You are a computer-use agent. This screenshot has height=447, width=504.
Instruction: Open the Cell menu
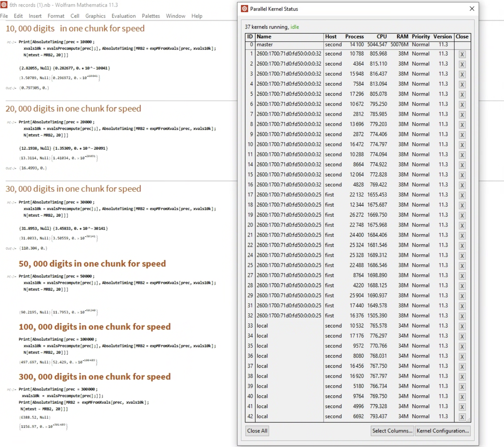(x=75, y=16)
